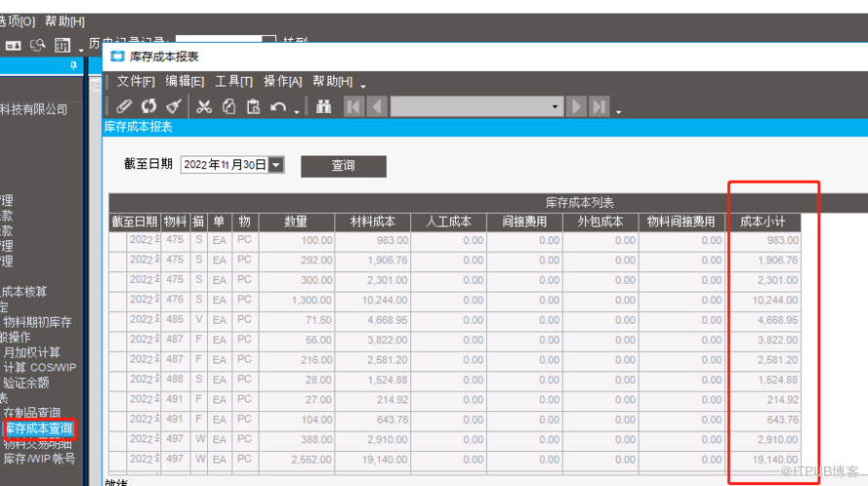Click the 间接费用 column header

click(x=524, y=222)
